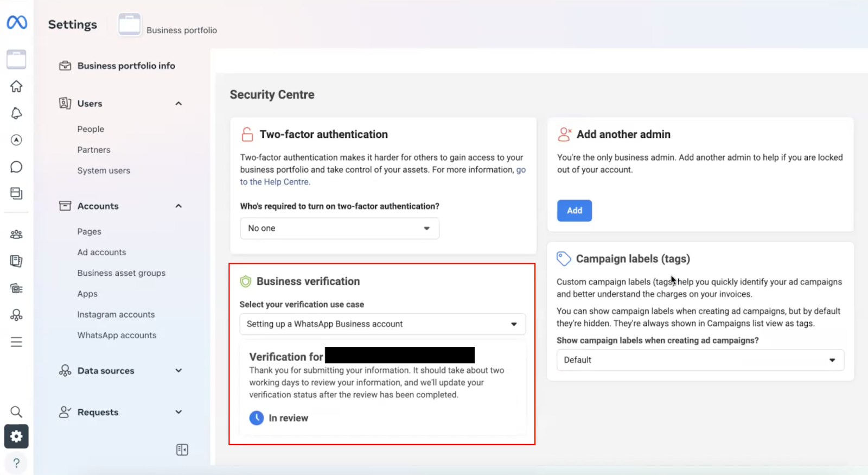Click the Requests section label

click(98, 412)
